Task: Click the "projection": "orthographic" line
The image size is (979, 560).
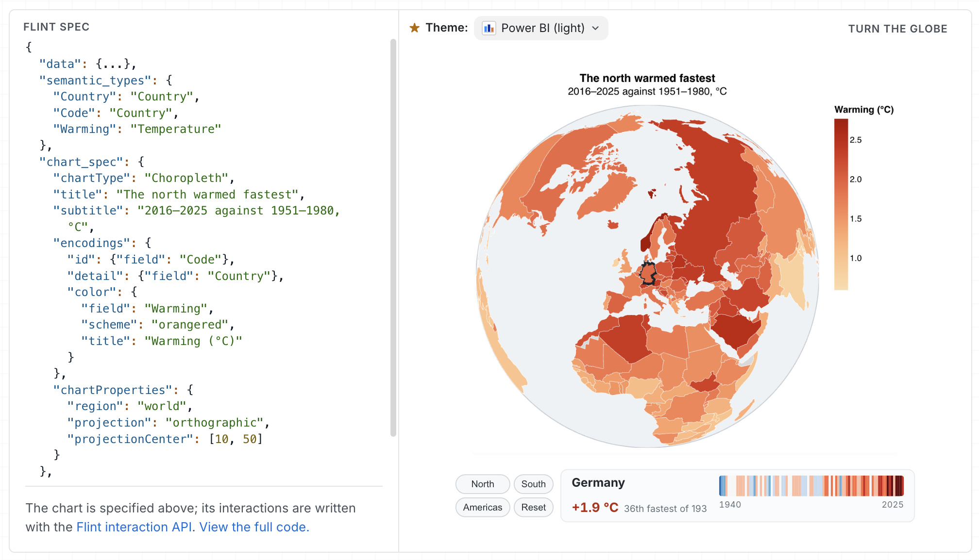Action: [x=169, y=423]
